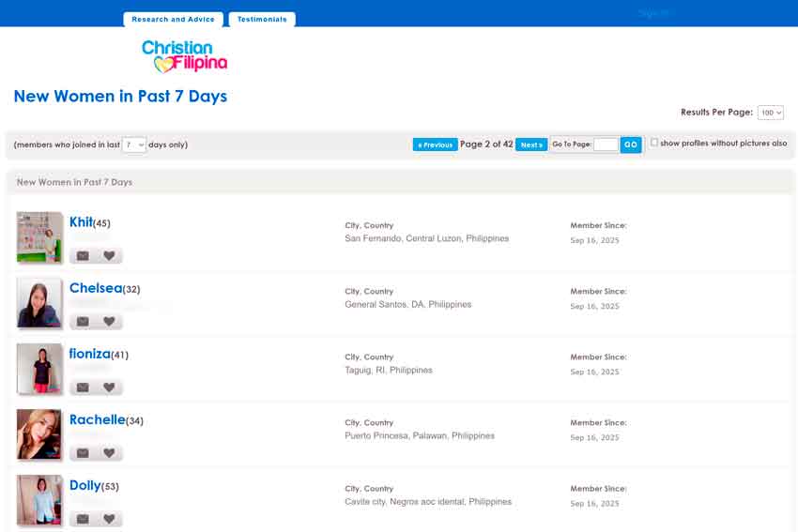
Task: Go to the Previous results page
Action: pos(435,144)
